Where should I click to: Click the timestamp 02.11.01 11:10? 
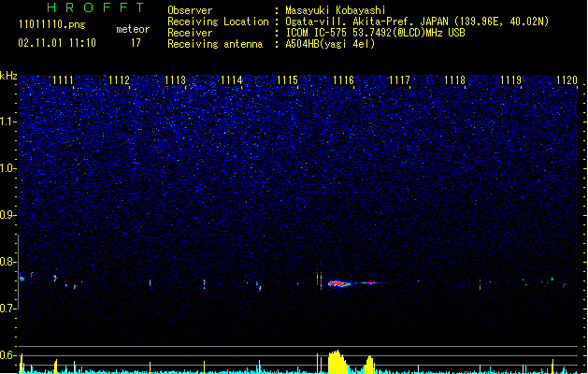[x=57, y=43]
